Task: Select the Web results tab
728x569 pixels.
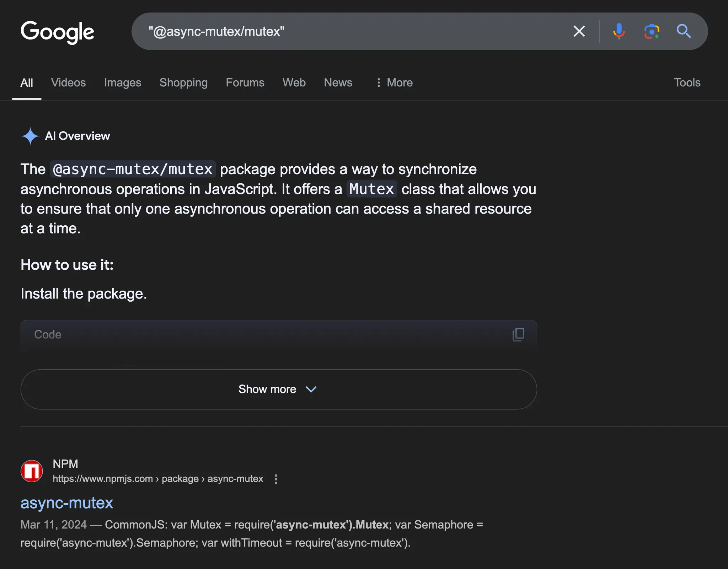Action: pyautogui.click(x=294, y=82)
